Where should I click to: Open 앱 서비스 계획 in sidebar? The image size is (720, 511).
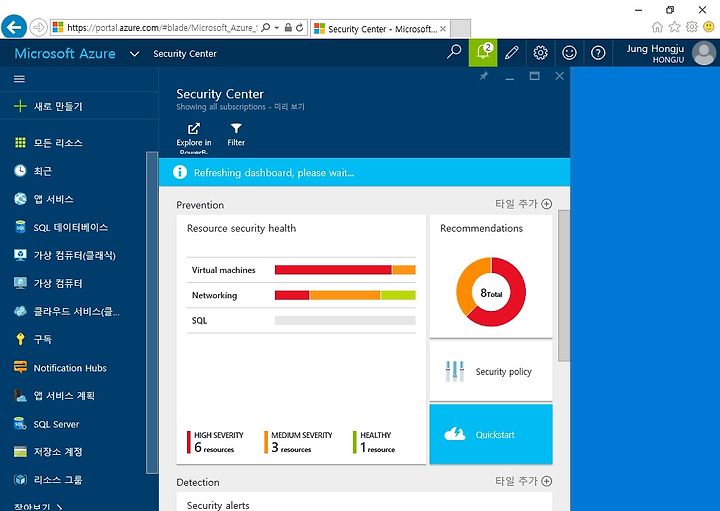pos(54,396)
